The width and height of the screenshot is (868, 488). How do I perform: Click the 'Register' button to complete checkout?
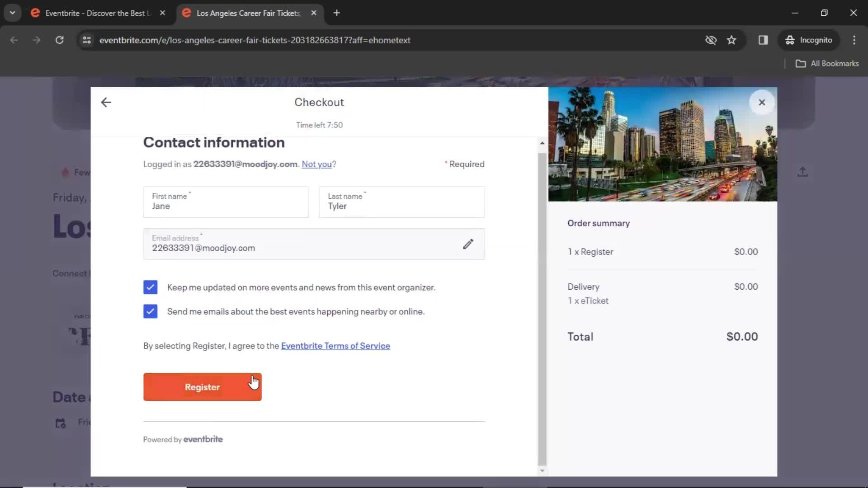click(x=202, y=387)
